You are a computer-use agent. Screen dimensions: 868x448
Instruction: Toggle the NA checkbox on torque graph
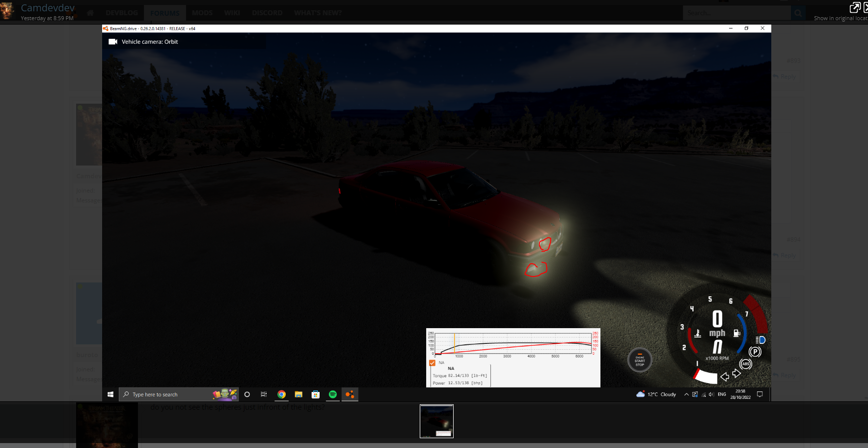[x=432, y=363]
